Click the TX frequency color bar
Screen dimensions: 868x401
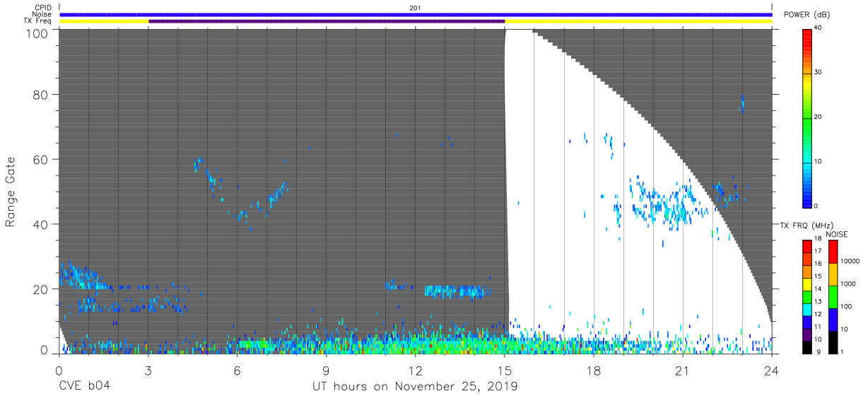pos(807,297)
